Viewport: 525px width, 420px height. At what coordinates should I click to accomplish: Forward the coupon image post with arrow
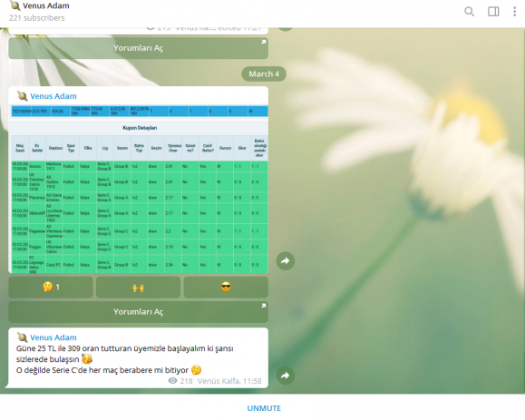[286, 261]
